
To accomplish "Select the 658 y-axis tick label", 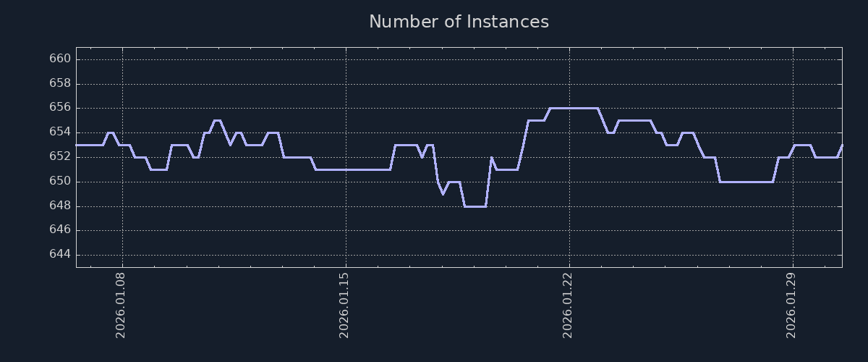I will 60,83.
